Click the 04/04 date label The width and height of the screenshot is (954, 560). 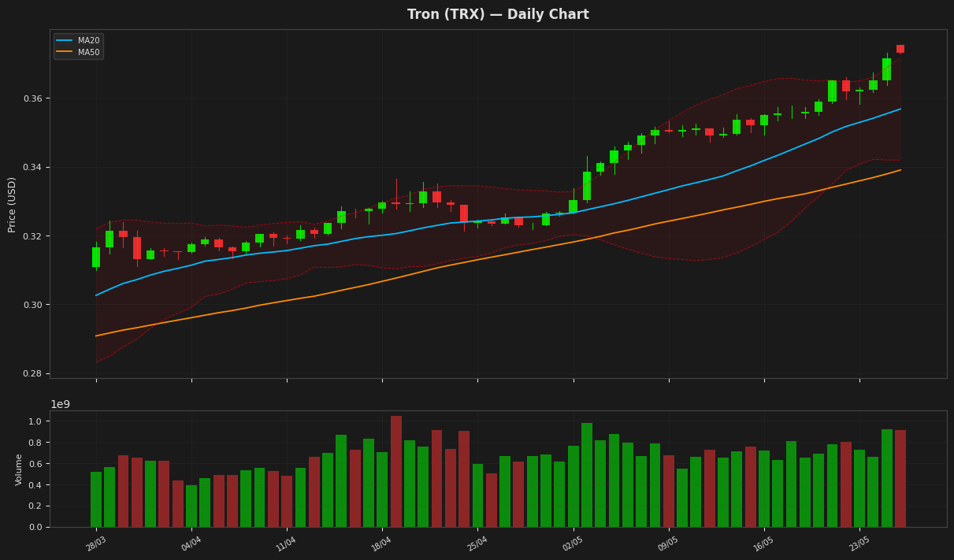tap(192, 543)
